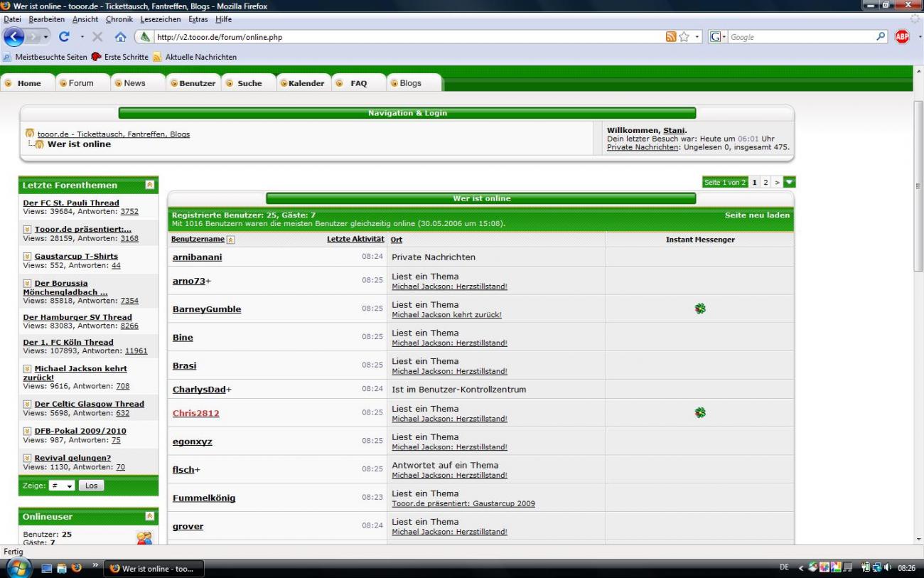Collapse the Letzte Forenthemen panel
The height and width of the screenshot is (578, 924).
click(x=149, y=185)
